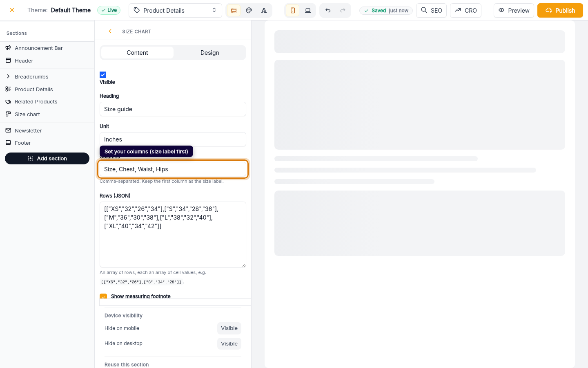Click the Preview button
The width and height of the screenshot is (588, 368).
point(514,10)
